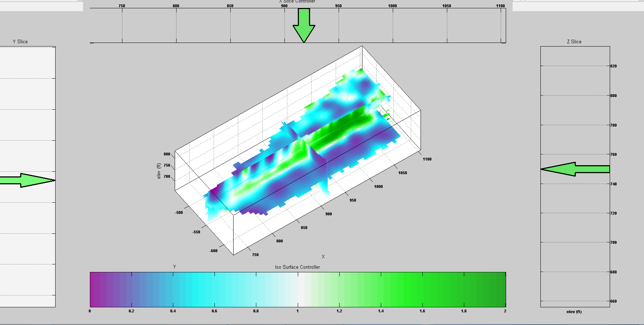The image size is (644, 325).
Task: Click the '850' tick in X Slice Controller
Action: pyautogui.click(x=230, y=6)
